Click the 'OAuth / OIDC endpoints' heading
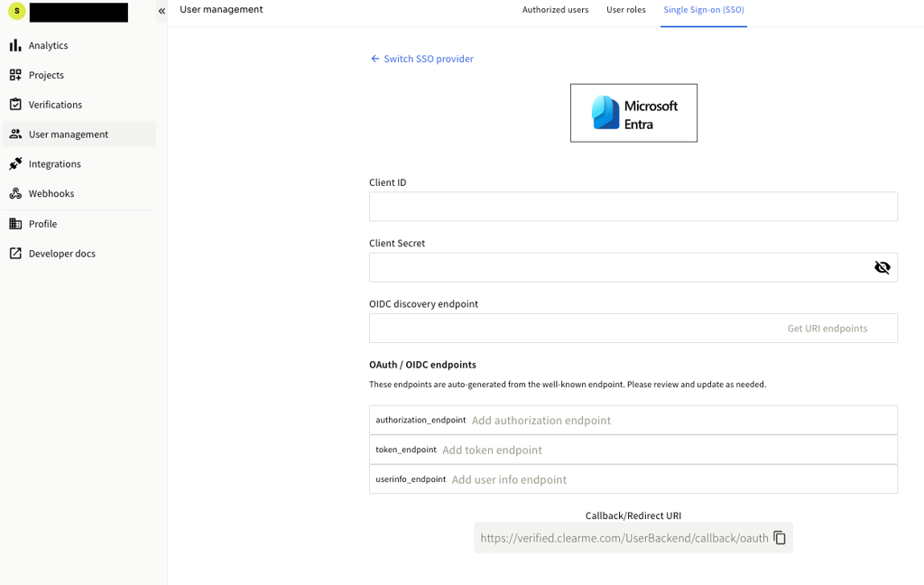This screenshot has height=585, width=924. tap(422, 365)
